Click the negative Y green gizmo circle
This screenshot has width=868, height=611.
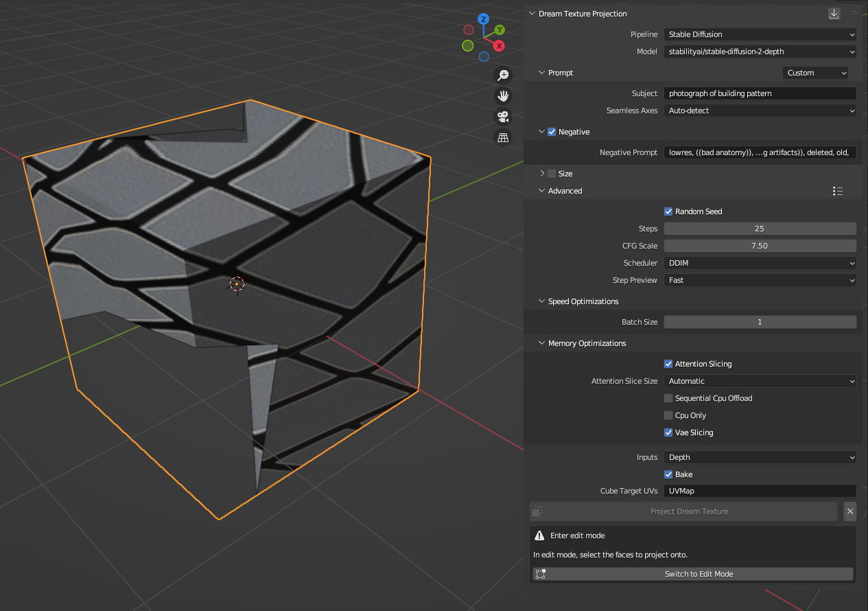468,46
